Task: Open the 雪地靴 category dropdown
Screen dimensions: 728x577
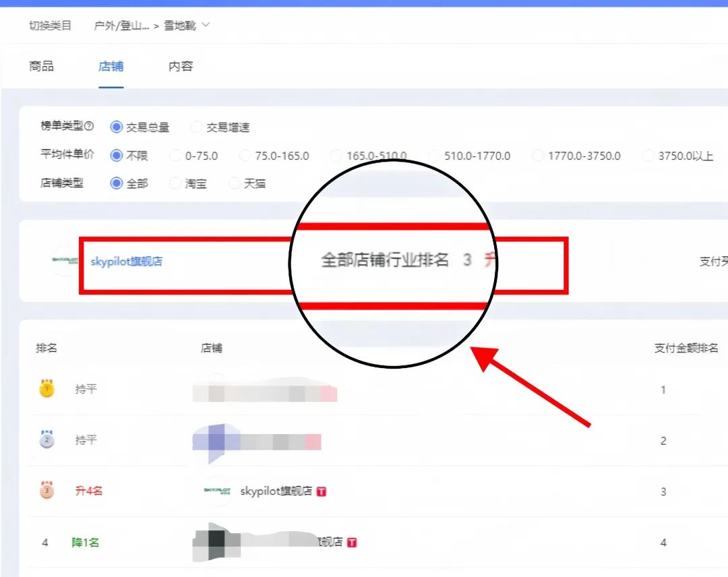Action: [187, 25]
